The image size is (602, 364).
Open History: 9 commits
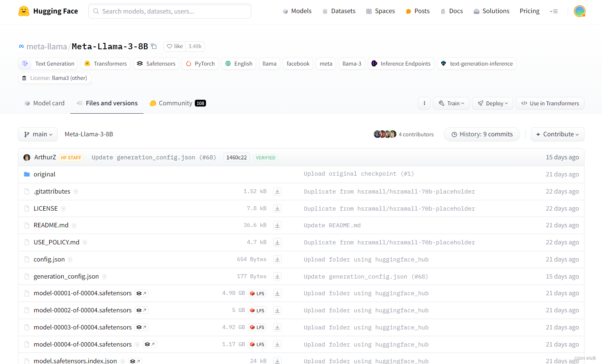tap(482, 134)
